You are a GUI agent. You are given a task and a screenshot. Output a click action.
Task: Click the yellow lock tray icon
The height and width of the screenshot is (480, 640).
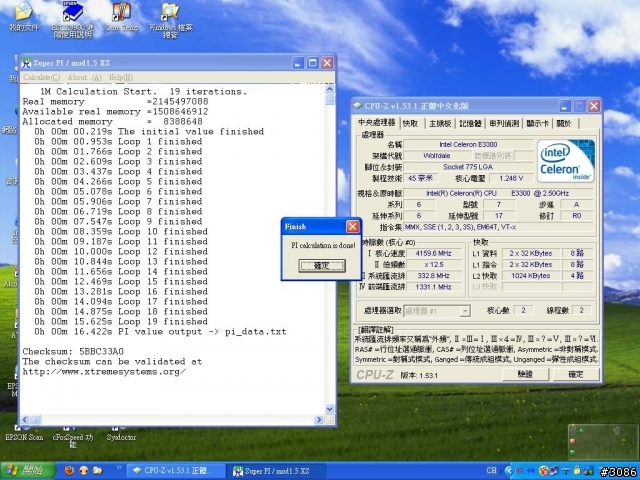tap(577, 471)
